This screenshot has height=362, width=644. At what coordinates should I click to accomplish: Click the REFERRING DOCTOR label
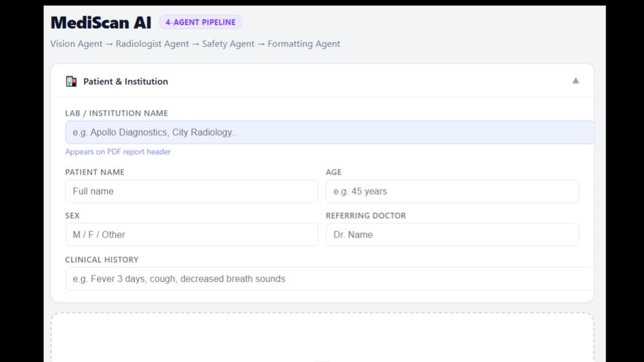[366, 216]
